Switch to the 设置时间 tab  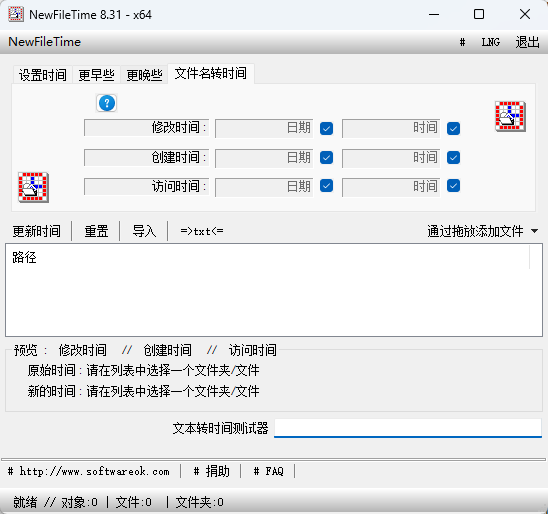pos(43,75)
